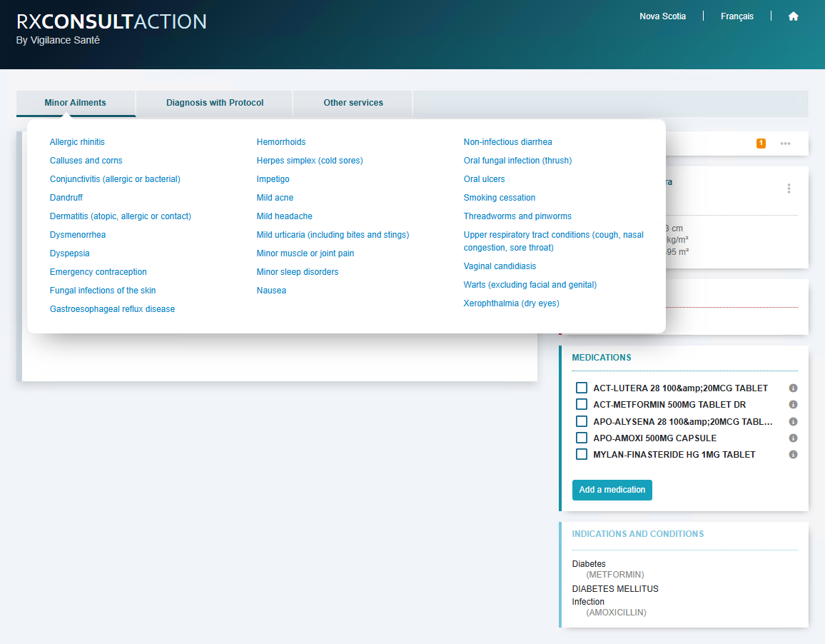Select the APO-AMOXI 500MG CAPSULE checkbox
The width and height of the screenshot is (825, 644).
582,438
